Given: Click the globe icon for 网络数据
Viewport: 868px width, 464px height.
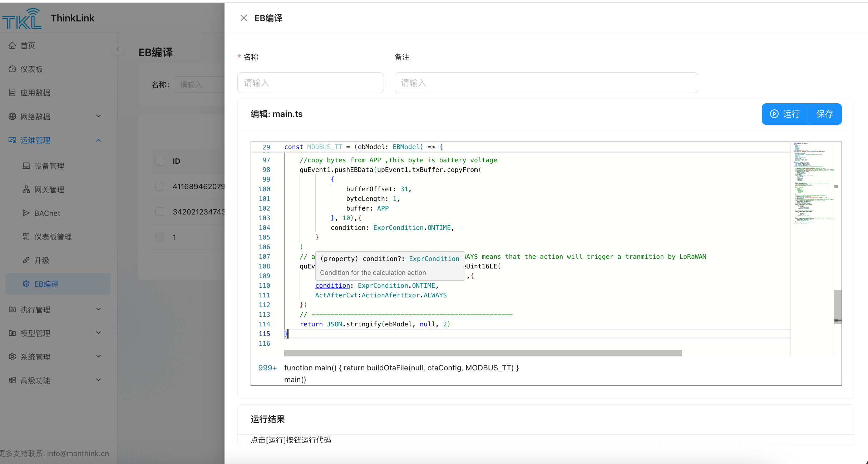Looking at the screenshot, I should [x=13, y=117].
